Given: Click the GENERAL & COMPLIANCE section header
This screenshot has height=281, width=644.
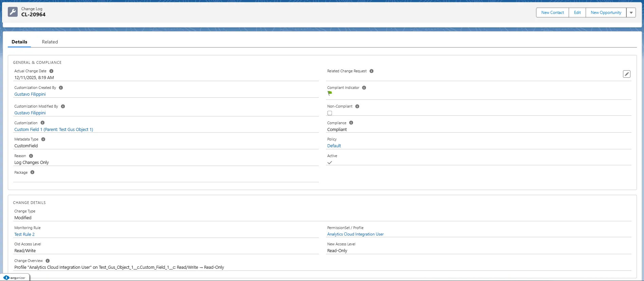Looking at the screenshot, I should pos(37,62).
